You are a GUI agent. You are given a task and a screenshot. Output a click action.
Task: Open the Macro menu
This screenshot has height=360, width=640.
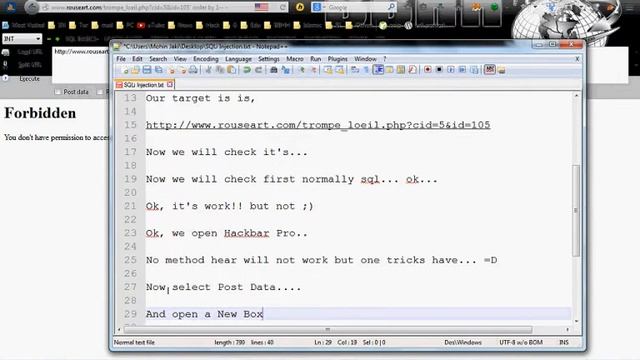click(x=295, y=59)
